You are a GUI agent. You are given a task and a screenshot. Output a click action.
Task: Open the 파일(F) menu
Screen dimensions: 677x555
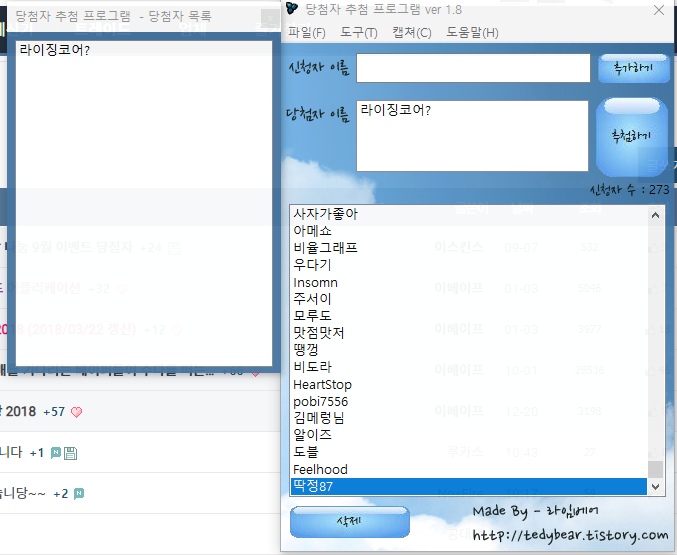coord(307,33)
